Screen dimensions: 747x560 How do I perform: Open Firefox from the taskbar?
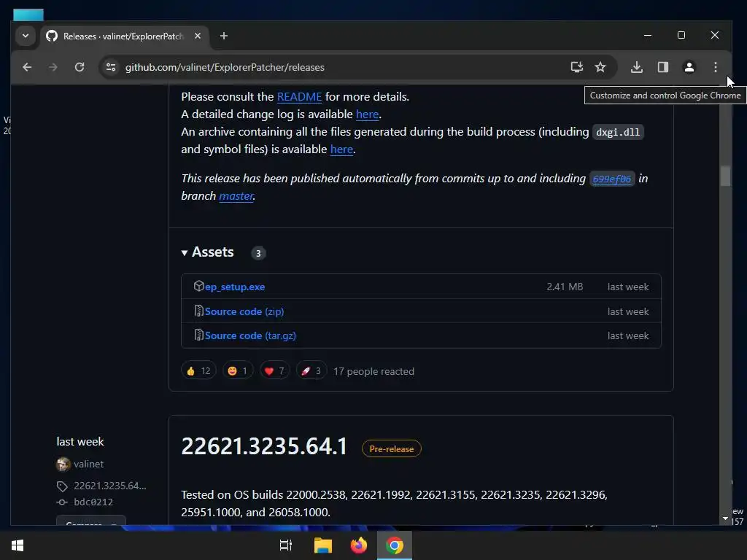[x=359, y=545]
